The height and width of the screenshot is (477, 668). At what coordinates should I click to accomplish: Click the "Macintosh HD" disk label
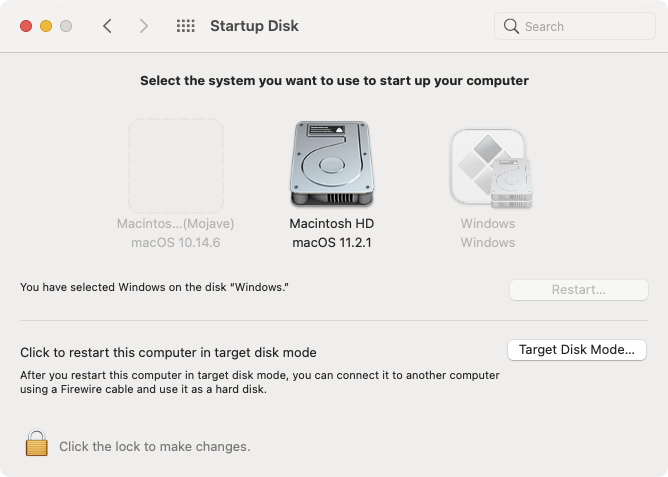pos(331,223)
